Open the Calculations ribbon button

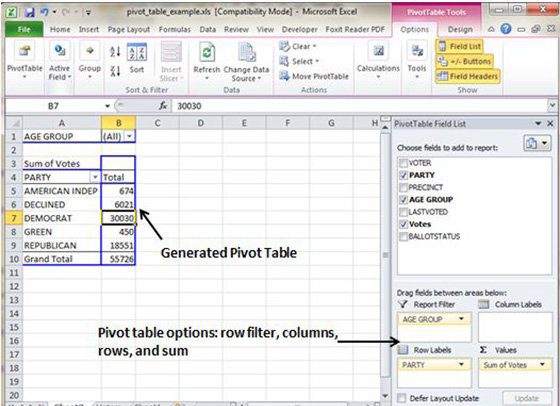(378, 61)
